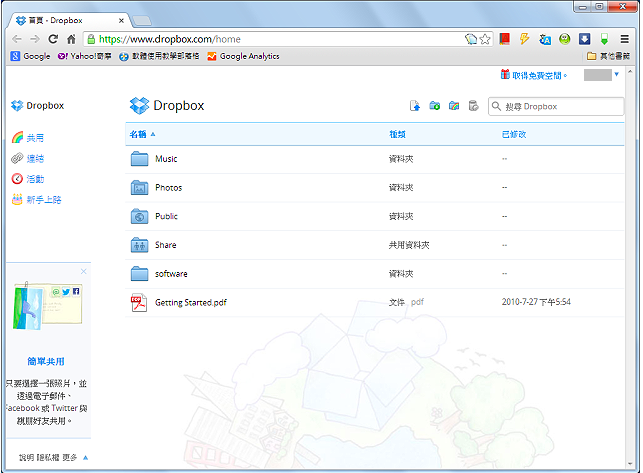
Task: Go back with browser back arrow
Action: (x=17, y=39)
